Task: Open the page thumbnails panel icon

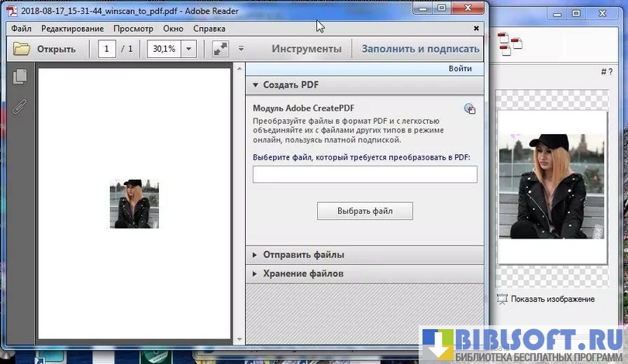Action: pos(20,77)
